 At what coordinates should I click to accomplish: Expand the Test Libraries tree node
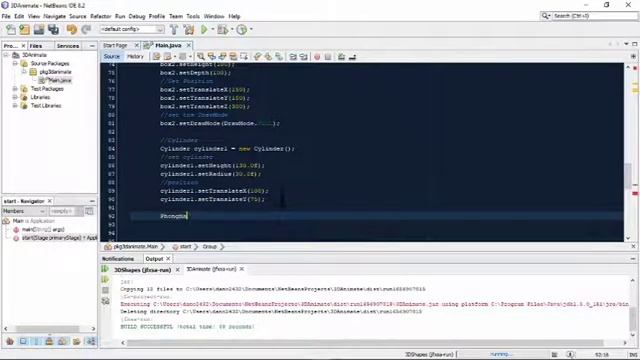point(15,106)
